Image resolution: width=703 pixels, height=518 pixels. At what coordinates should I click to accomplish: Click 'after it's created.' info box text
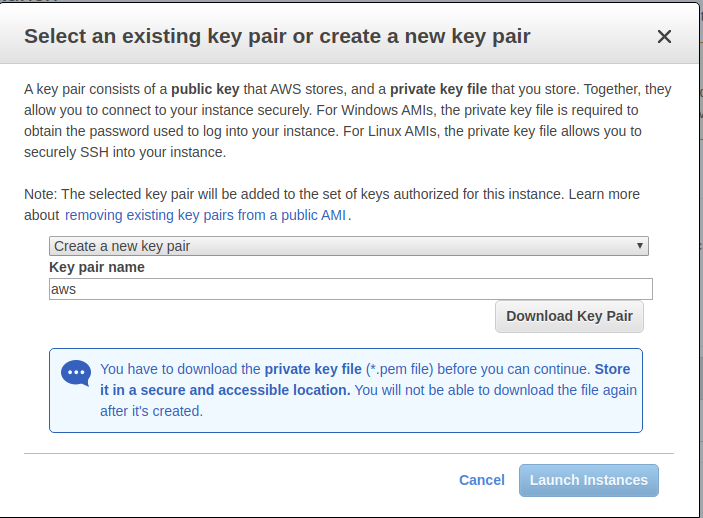151,410
